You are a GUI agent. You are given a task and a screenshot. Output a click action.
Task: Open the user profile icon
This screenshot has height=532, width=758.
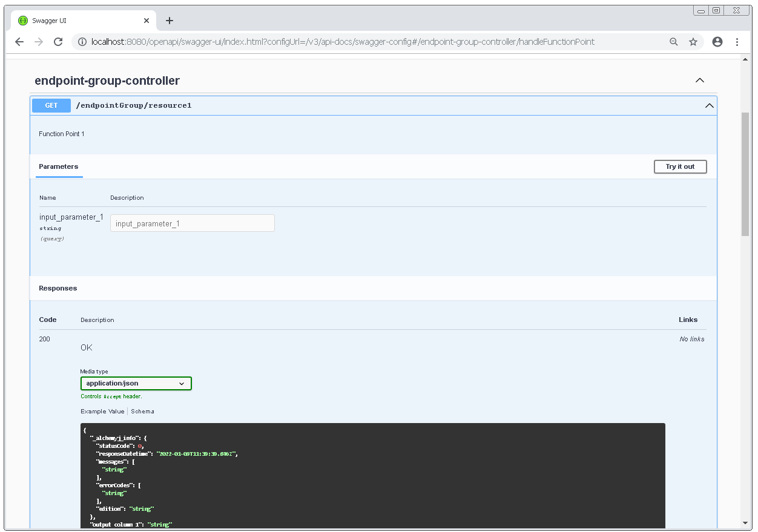pos(717,42)
